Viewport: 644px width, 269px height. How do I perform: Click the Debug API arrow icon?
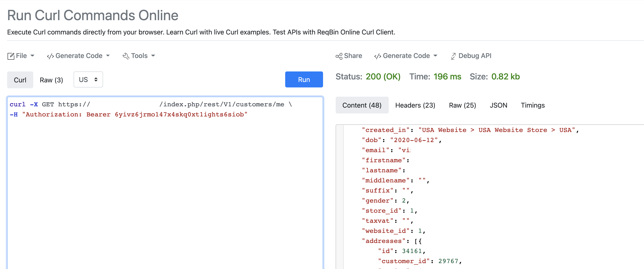pyautogui.click(x=453, y=56)
